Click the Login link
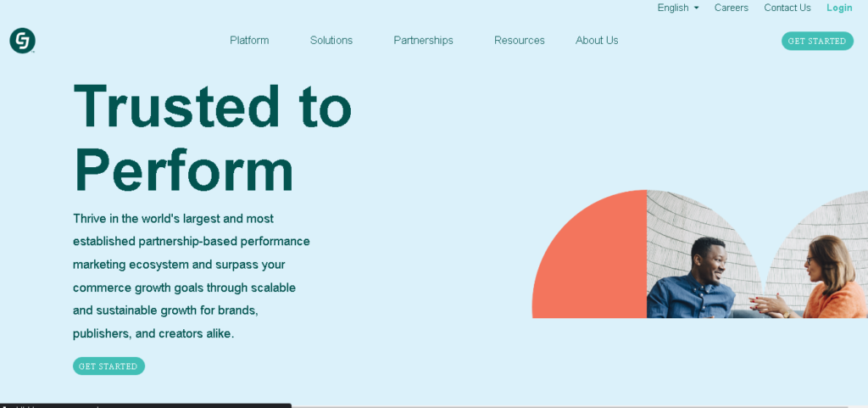This screenshot has width=868, height=408. [x=839, y=8]
